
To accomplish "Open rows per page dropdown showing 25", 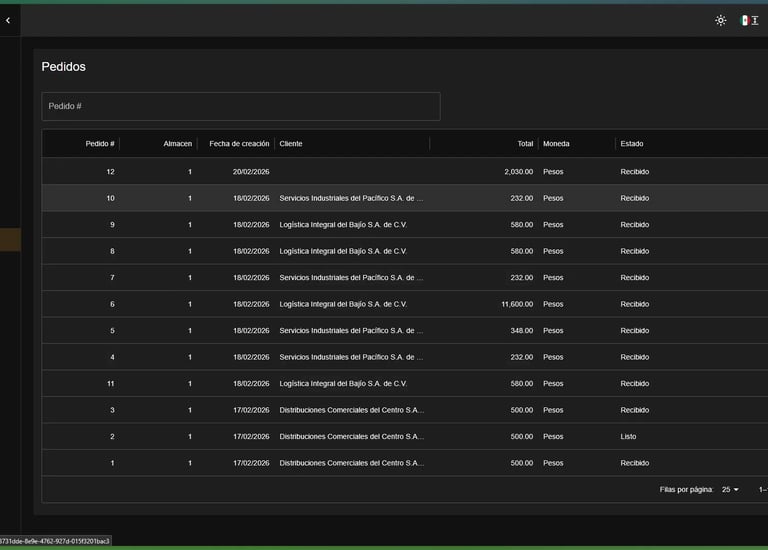I will point(730,489).
